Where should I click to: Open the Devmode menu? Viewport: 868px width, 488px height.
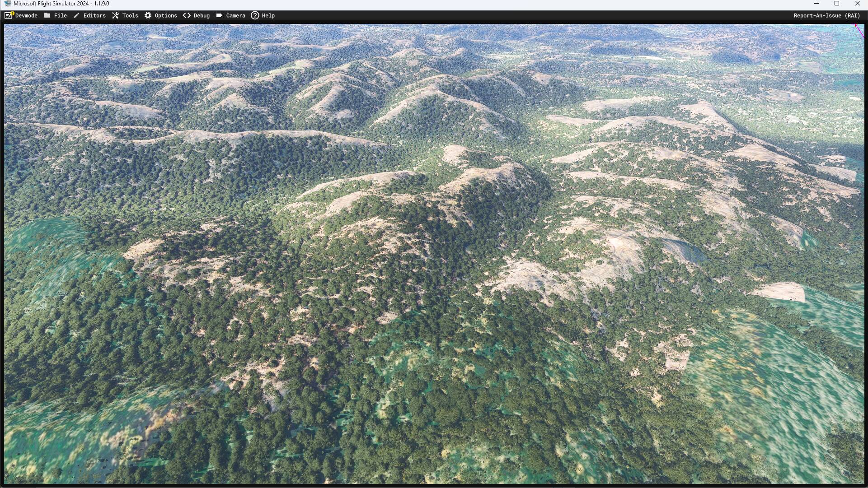[x=26, y=15]
